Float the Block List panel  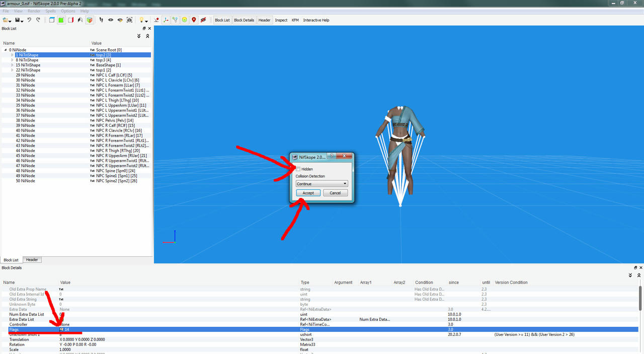click(x=144, y=29)
